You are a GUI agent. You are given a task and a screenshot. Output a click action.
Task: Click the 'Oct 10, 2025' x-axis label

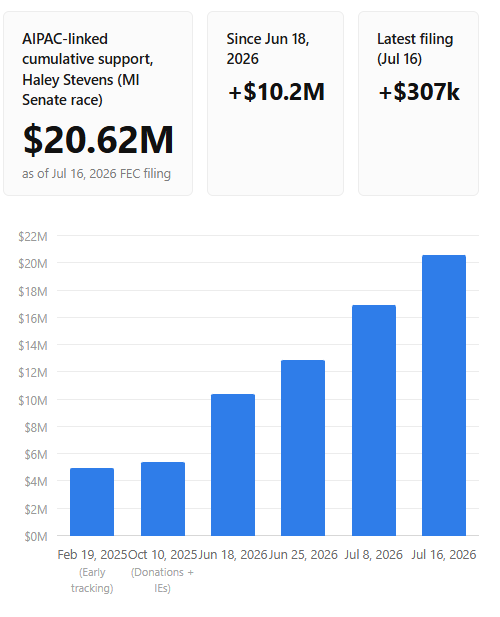[x=163, y=554]
